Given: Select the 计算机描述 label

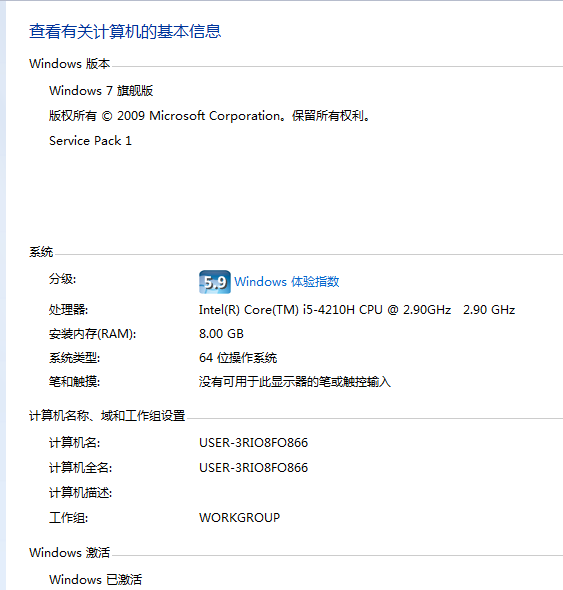Looking at the screenshot, I should (80, 493).
